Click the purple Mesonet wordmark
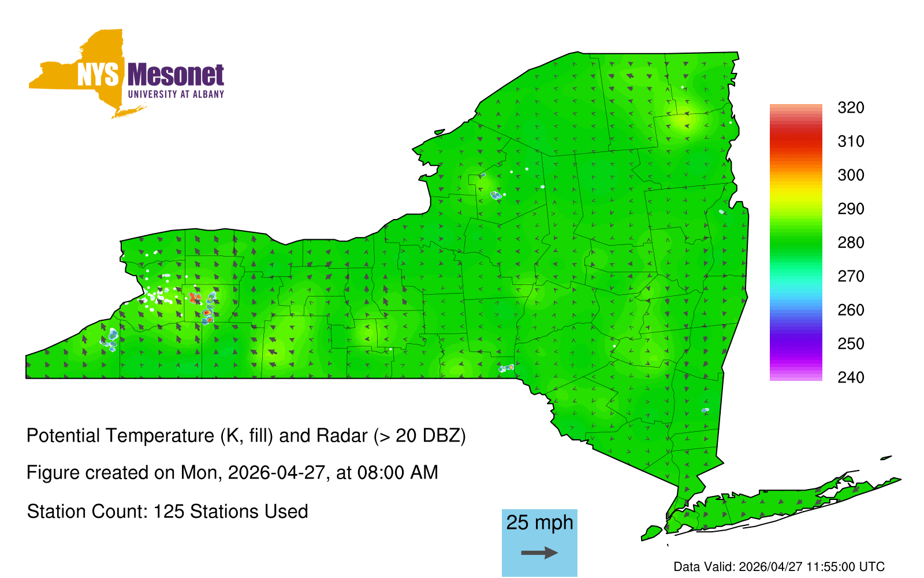 (x=176, y=76)
